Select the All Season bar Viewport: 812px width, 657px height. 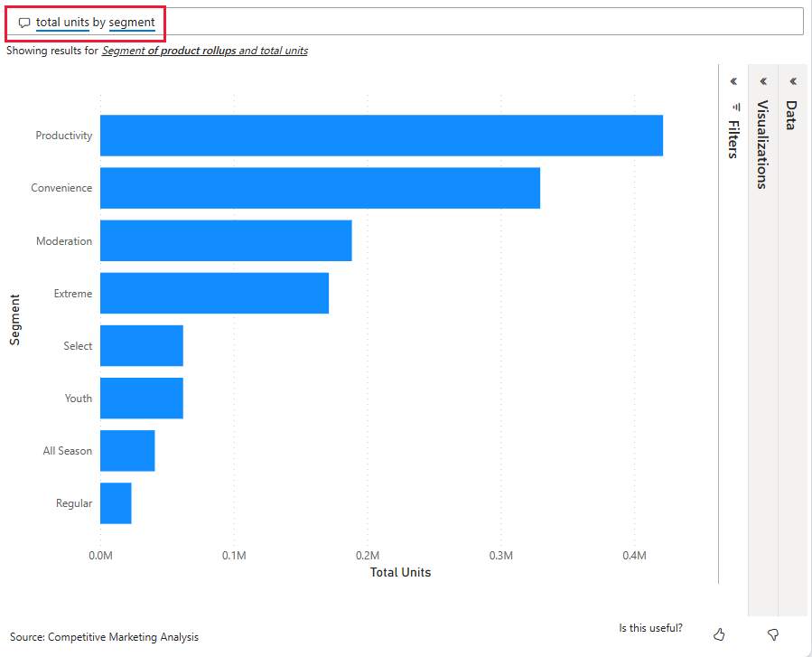[127, 451]
